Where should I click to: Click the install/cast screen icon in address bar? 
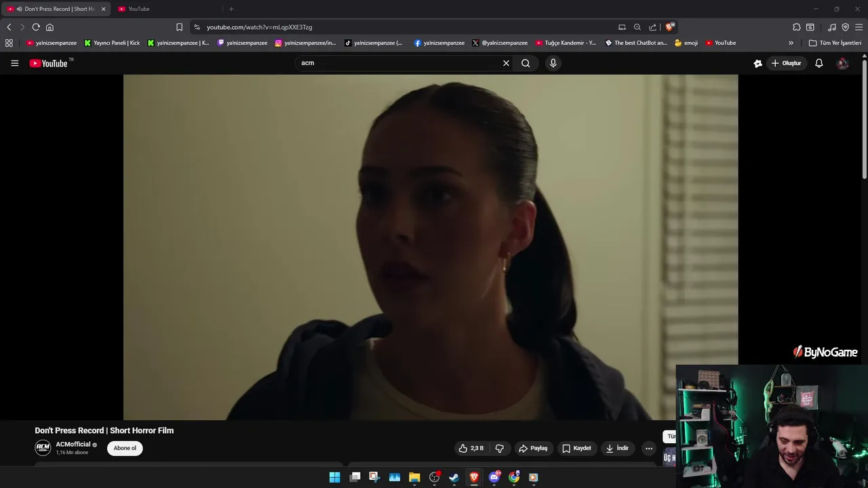pyautogui.click(x=622, y=27)
